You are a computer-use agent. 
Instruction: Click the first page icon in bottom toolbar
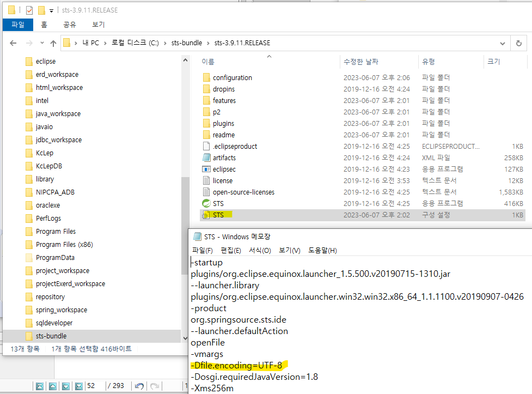40,386
